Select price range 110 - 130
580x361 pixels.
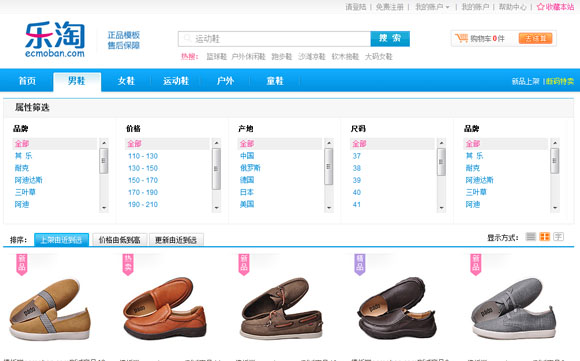(143, 156)
